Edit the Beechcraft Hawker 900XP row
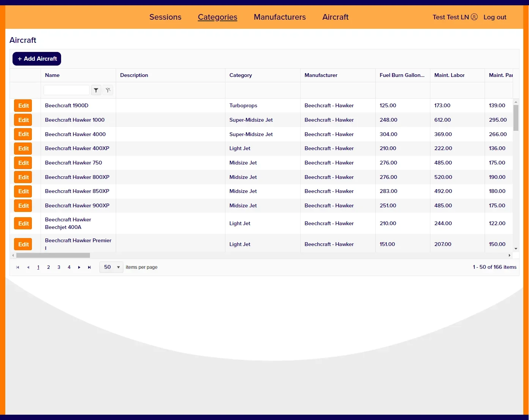 point(23,206)
